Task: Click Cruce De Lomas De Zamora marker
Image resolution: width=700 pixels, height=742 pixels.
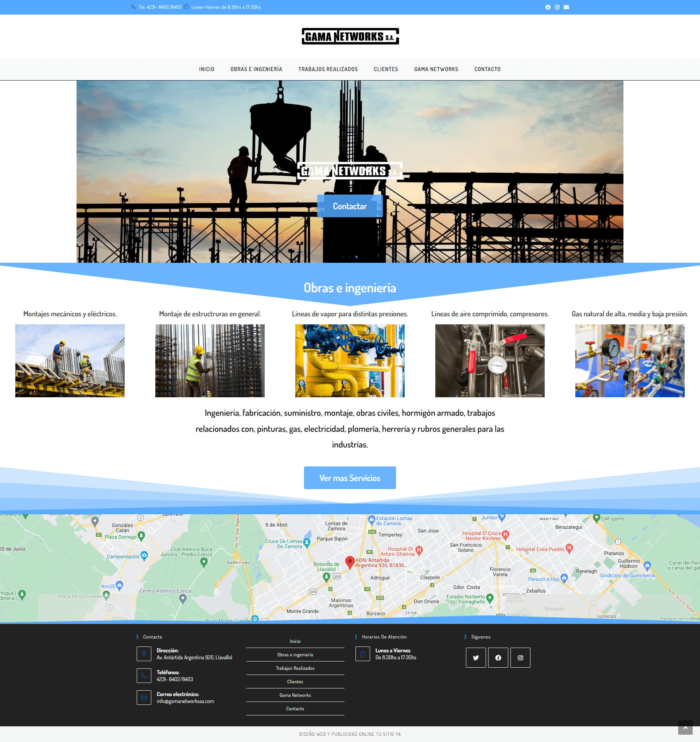Action: coord(307,543)
